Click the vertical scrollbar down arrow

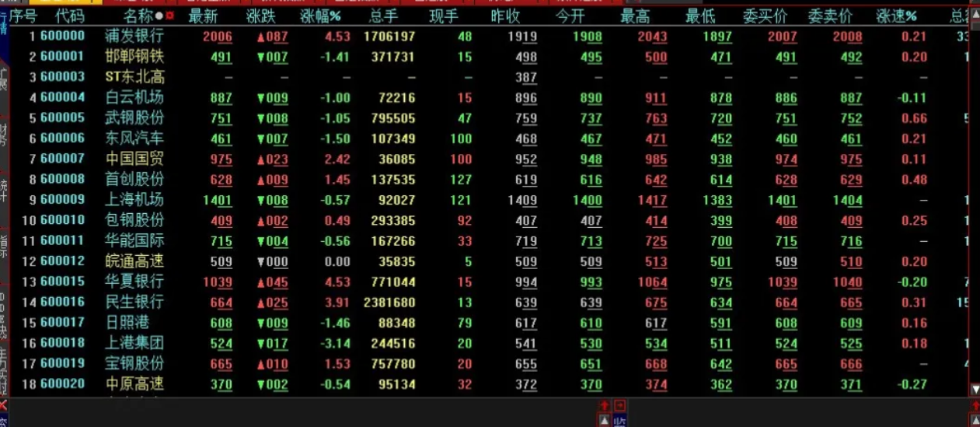975,389
